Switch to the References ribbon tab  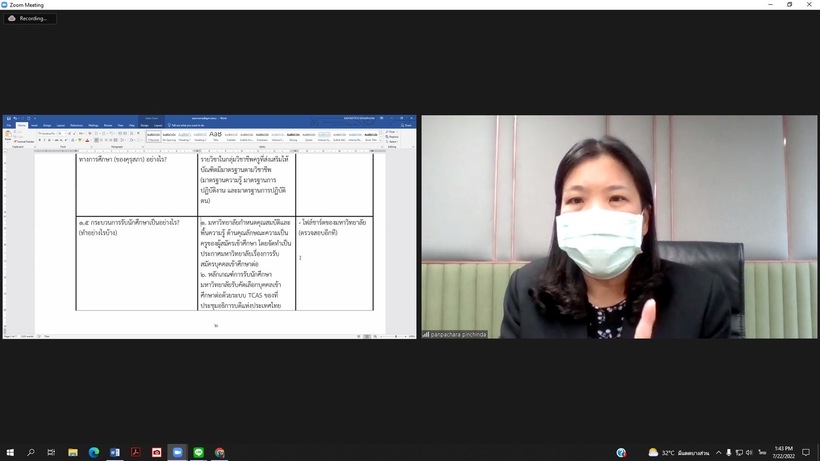tap(76, 125)
